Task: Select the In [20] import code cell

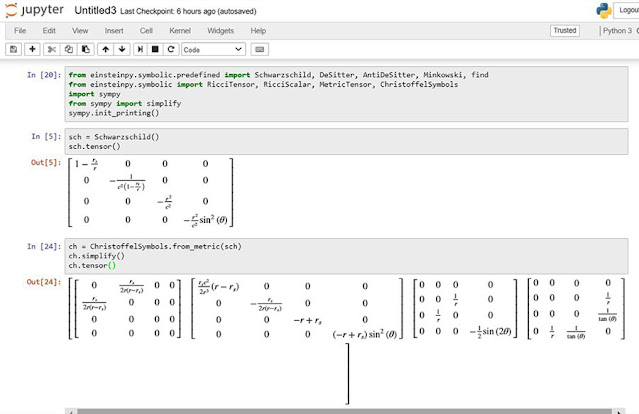Action: (x=346, y=94)
